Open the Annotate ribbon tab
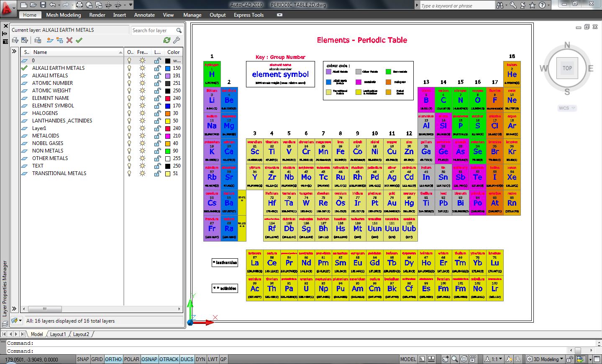Screen dimensions: 602x364 click(x=144, y=15)
